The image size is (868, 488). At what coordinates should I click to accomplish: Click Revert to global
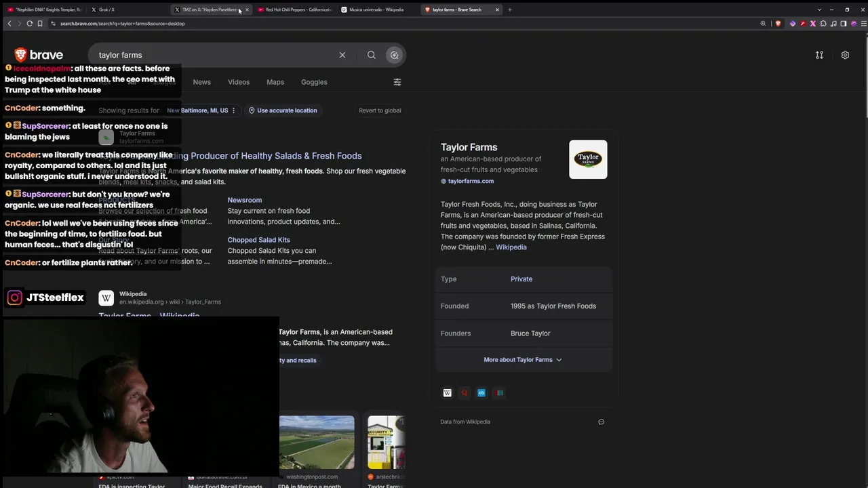(380, 110)
